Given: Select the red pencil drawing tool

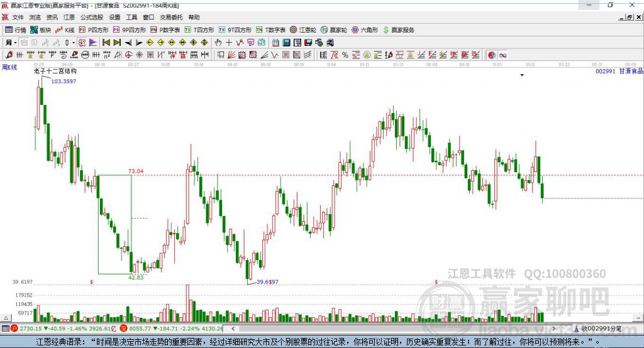Looking at the screenshot, I should (9, 55).
